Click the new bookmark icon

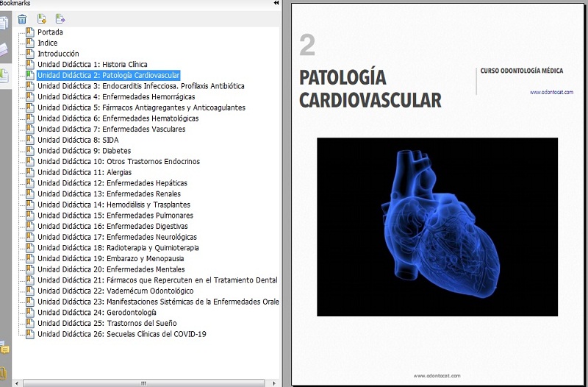point(42,18)
